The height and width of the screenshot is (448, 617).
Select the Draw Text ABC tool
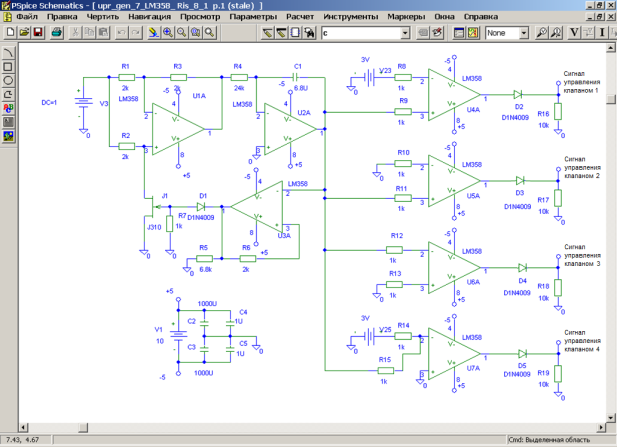pos(8,108)
